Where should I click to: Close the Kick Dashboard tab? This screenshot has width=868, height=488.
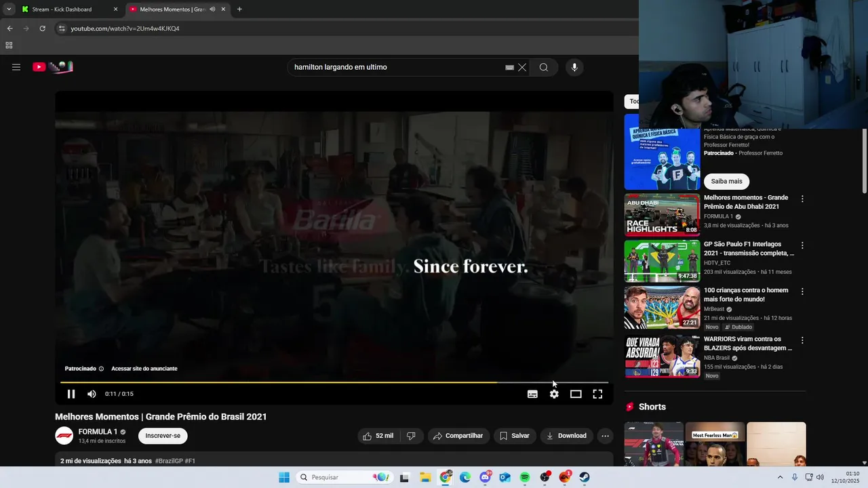(x=115, y=9)
